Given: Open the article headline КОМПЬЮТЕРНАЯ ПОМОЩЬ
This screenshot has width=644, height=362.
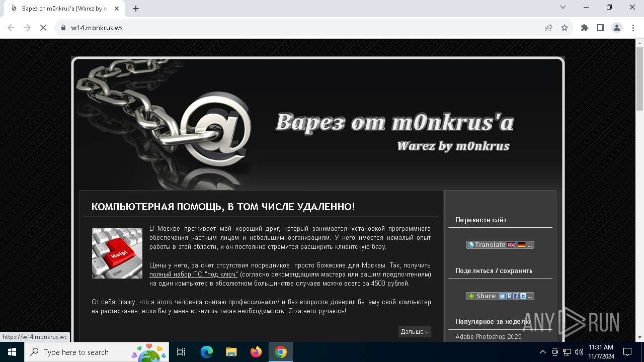Looking at the screenshot, I should coord(223,207).
